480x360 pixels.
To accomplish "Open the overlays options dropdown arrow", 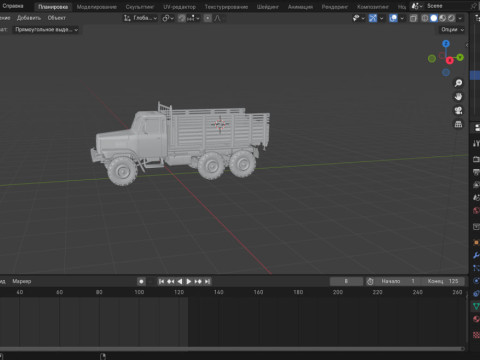I will (x=402, y=18).
